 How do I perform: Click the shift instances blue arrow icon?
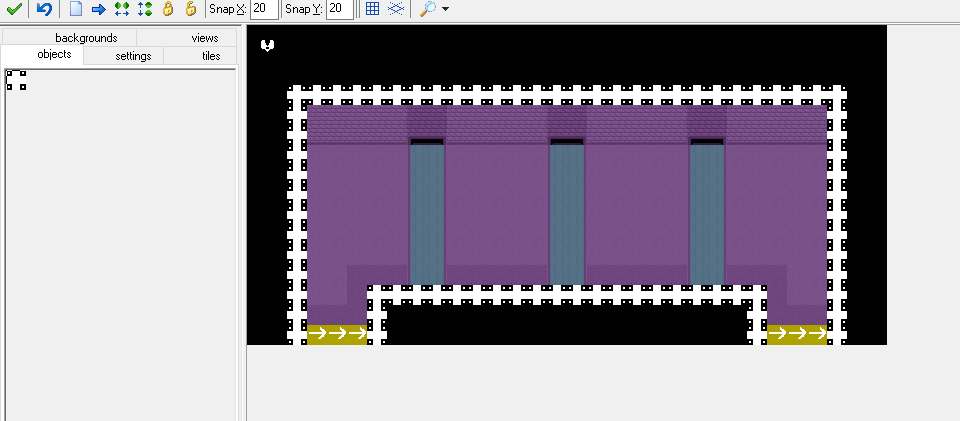coord(98,9)
